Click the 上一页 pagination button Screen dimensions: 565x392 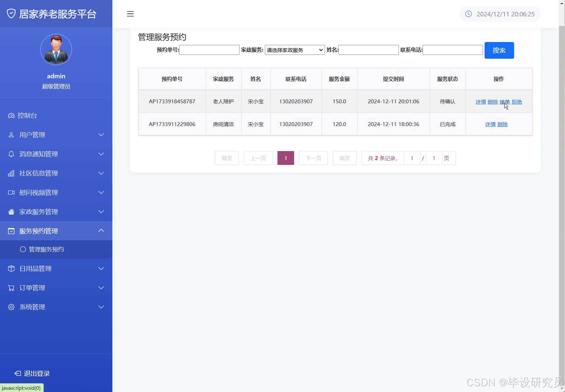coord(258,158)
